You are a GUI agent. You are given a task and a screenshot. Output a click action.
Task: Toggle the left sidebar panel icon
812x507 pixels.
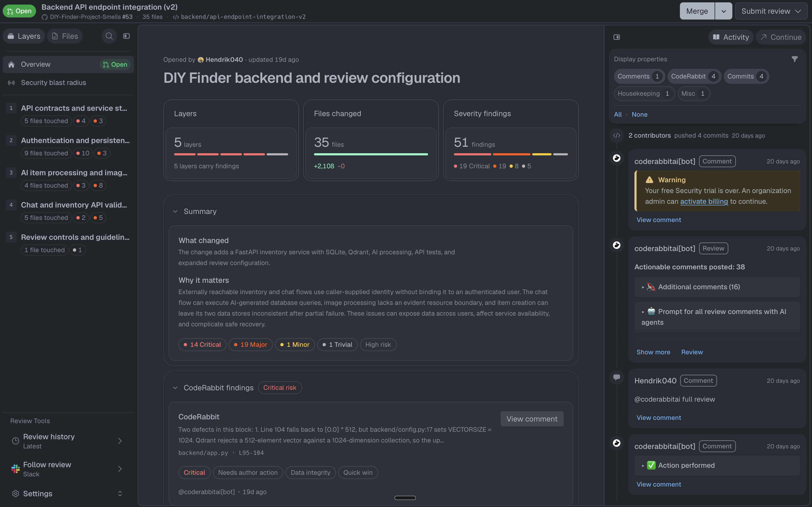(x=126, y=36)
